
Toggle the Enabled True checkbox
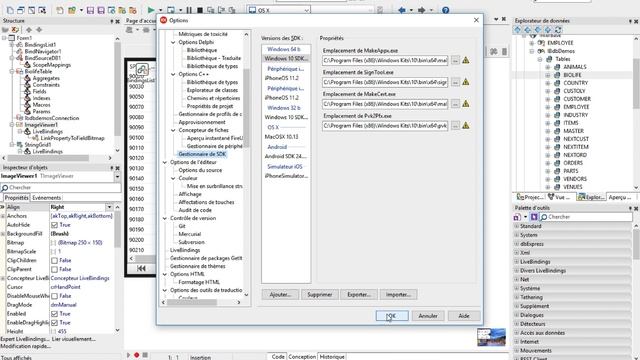[54, 314]
